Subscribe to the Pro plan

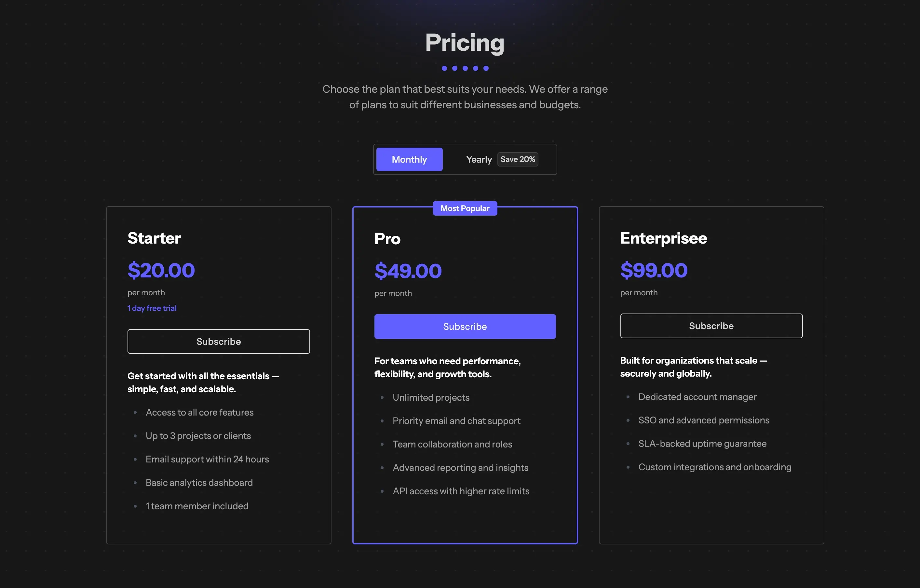(x=465, y=327)
